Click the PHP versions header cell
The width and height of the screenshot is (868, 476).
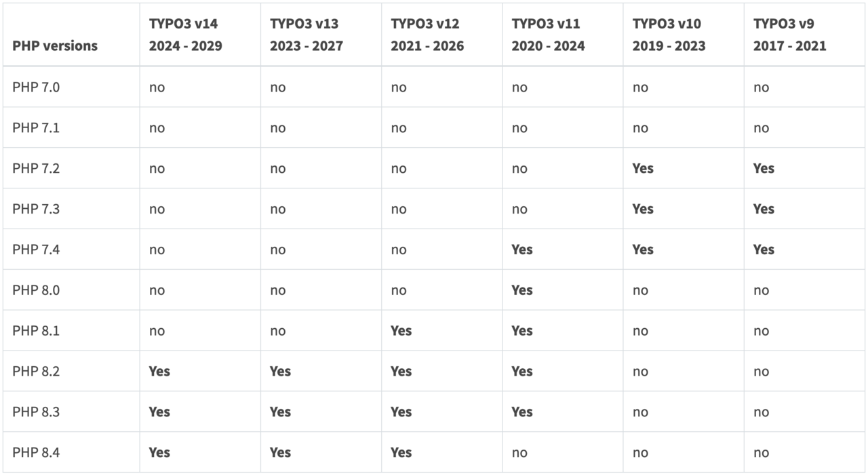(55, 46)
